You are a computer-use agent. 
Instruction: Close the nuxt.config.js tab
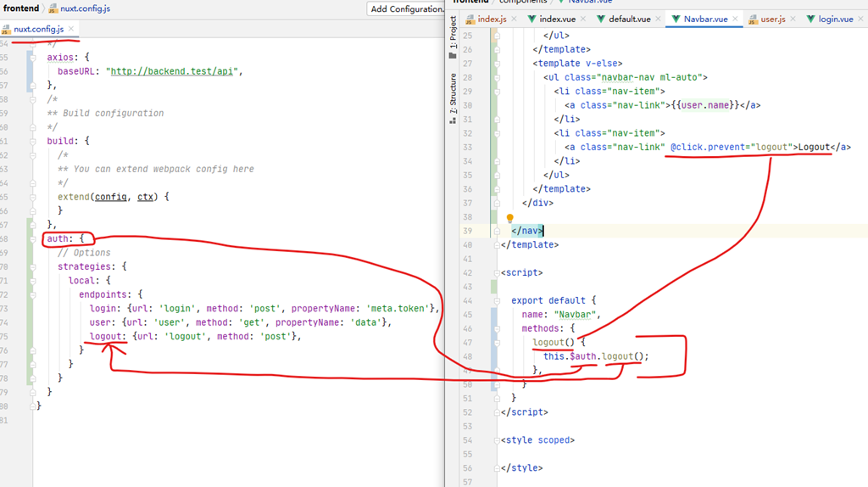pos(71,29)
